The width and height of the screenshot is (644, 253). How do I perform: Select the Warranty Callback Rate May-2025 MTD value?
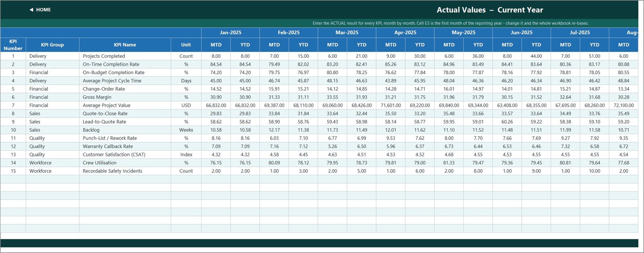click(449, 147)
